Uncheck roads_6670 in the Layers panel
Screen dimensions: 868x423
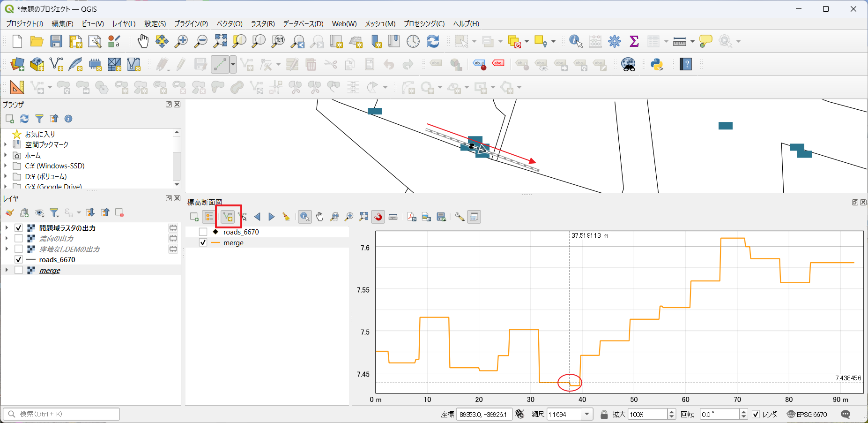(x=19, y=259)
